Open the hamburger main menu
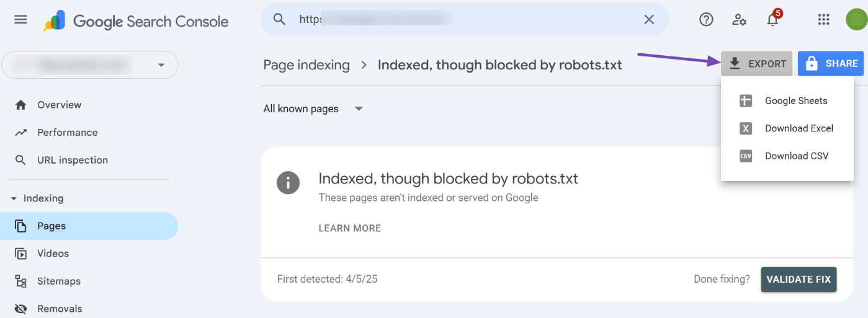Viewport: 868px width, 318px height. tap(20, 20)
